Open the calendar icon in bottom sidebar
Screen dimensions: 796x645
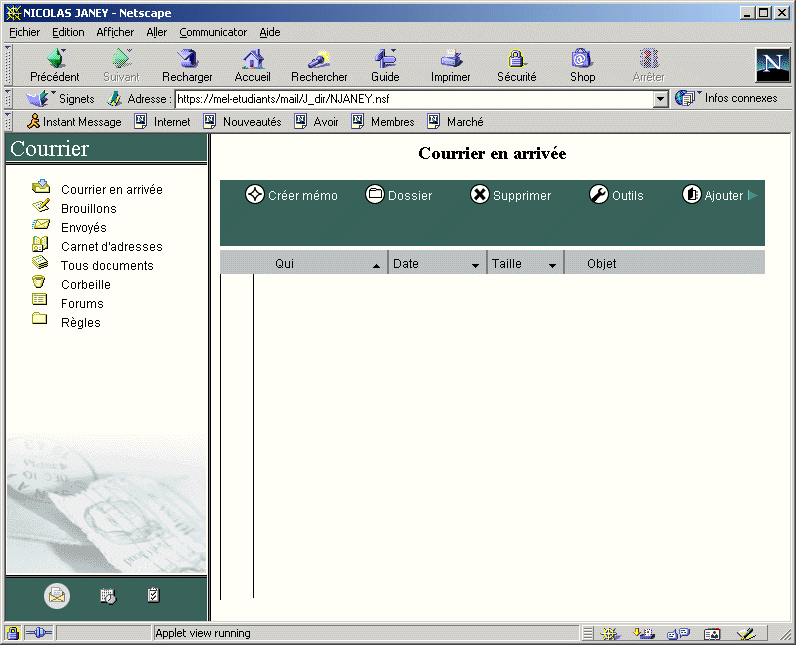[108, 596]
